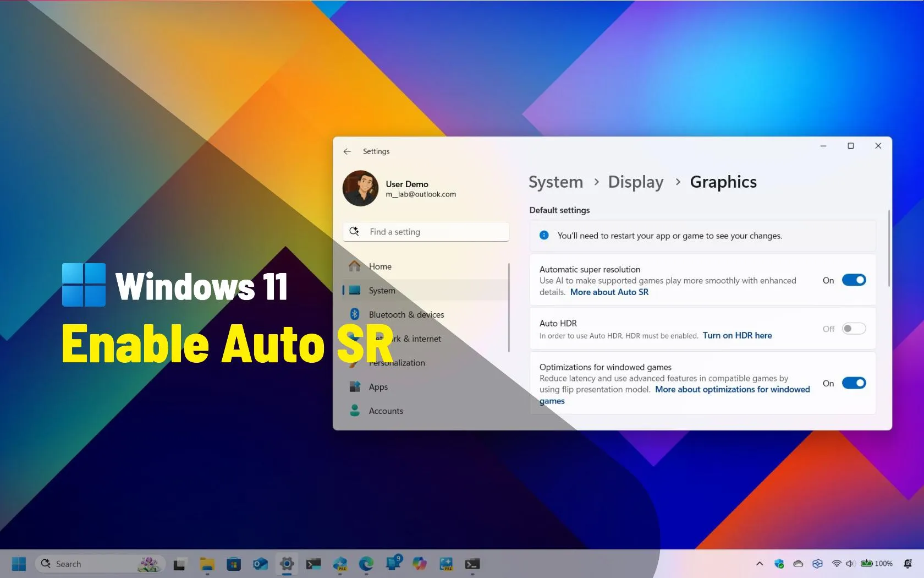The height and width of the screenshot is (578, 924).
Task: Click the Graphics breadcrumb heading
Action: (x=723, y=182)
